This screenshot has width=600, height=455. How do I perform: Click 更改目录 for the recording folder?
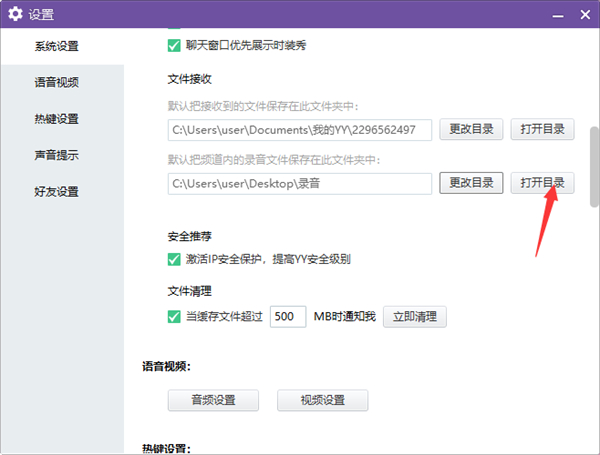click(471, 183)
